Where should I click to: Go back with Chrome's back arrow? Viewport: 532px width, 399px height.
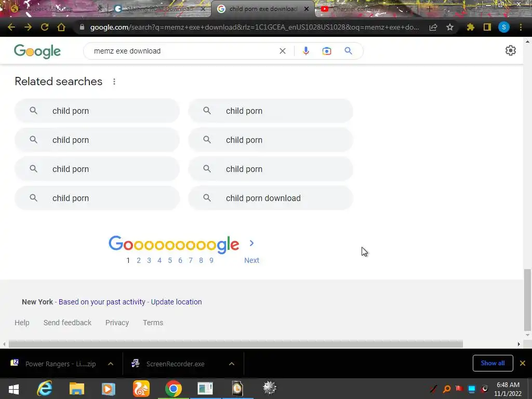click(11, 27)
